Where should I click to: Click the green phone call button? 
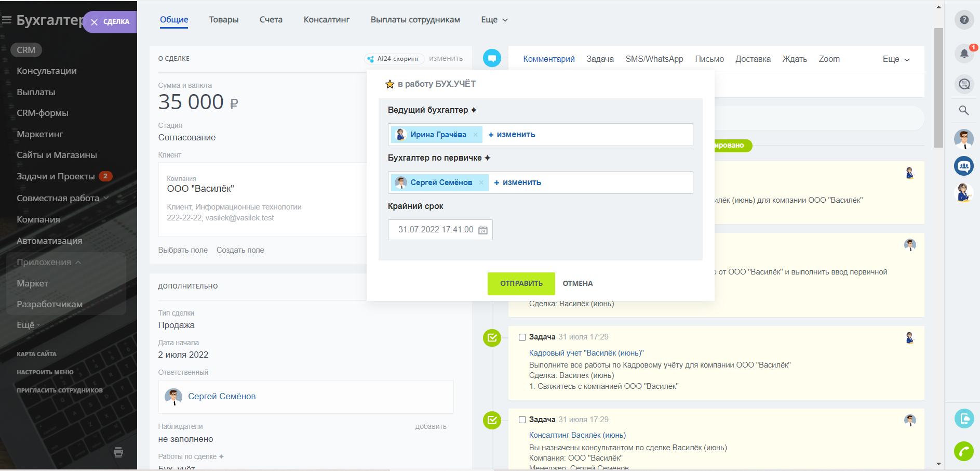(964, 451)
